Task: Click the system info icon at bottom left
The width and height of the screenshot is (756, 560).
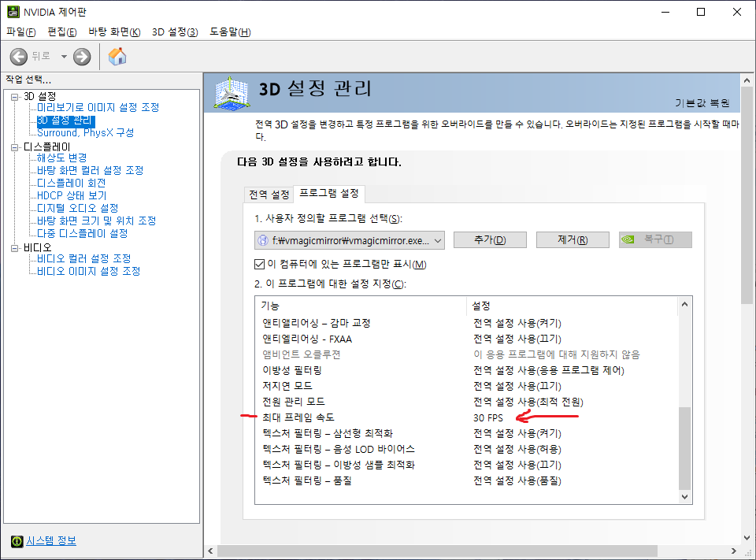Action: pyautogui.click(x=17, y=541)
